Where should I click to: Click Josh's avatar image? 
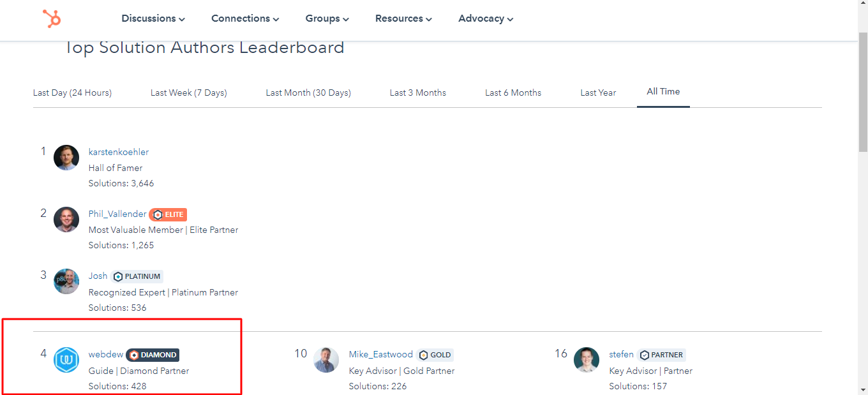tap(66, 281)
